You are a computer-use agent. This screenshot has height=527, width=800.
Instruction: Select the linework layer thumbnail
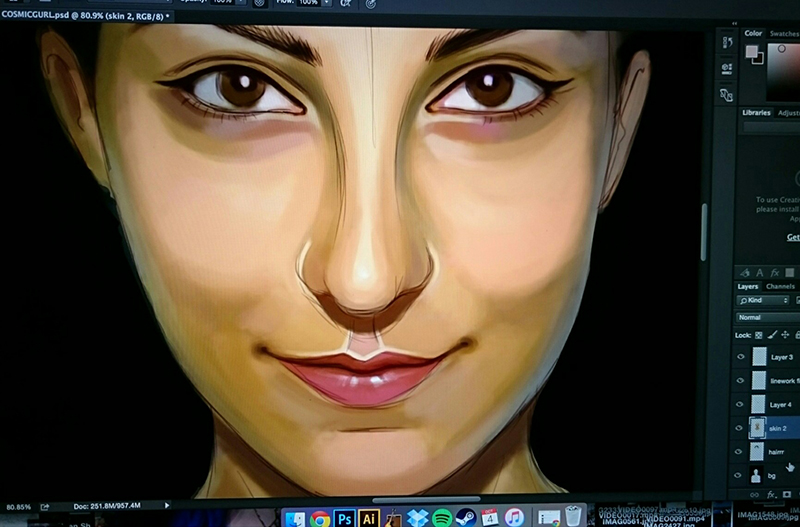coord(759,380)
